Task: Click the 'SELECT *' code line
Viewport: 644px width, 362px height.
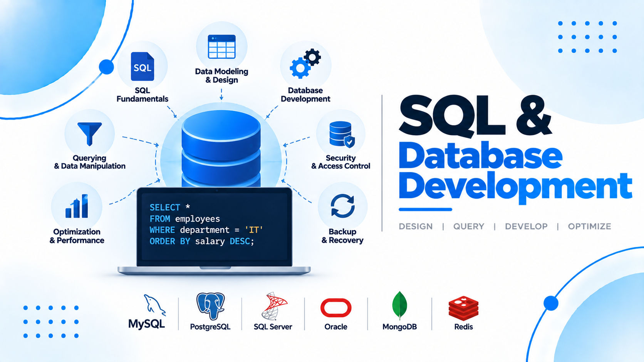Action: 170,207
